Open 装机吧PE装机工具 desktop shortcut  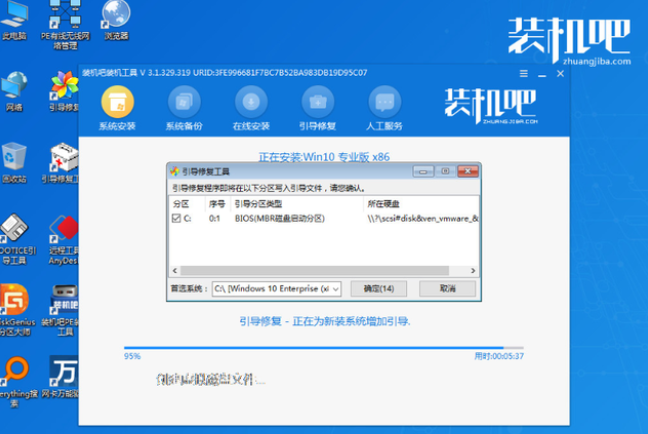61,310
